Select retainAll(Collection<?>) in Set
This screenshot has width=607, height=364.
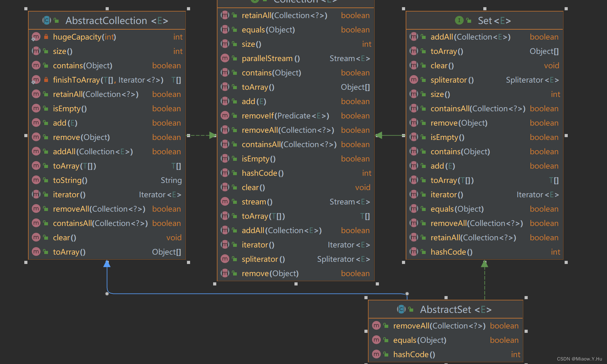473,237
